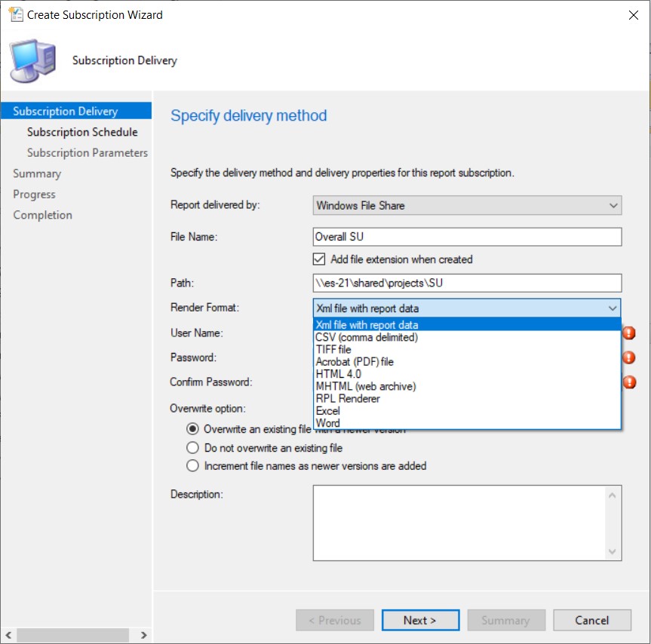The image size is (651, 644).
Task: Select Word from the render format list
Action: (330, 422)
